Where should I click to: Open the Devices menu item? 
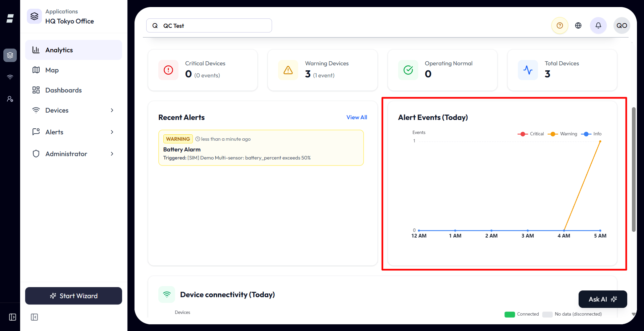[73, 110]
